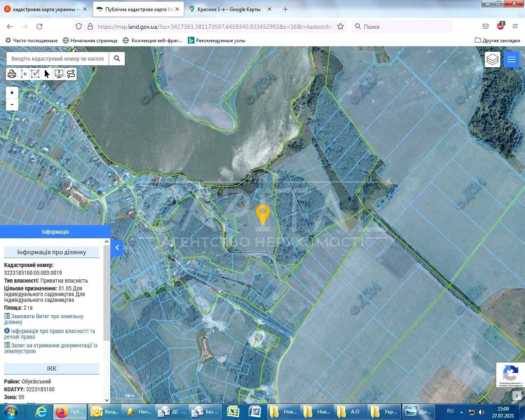The width and height of the screenshot is (525, 420).
Task: Click the print map icon
Action: (x=12, y=74)
